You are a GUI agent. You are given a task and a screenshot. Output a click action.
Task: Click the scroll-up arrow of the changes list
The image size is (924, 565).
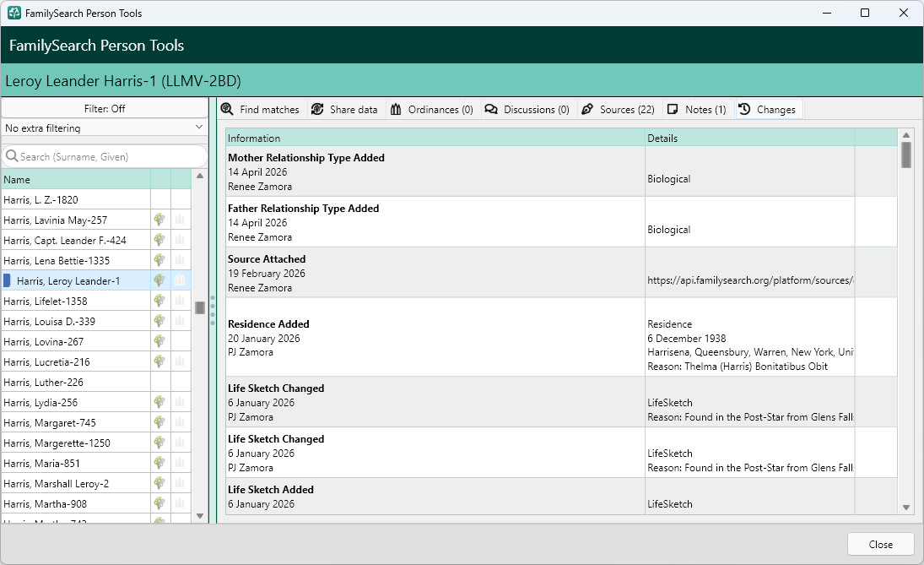(x=906, y=135)
